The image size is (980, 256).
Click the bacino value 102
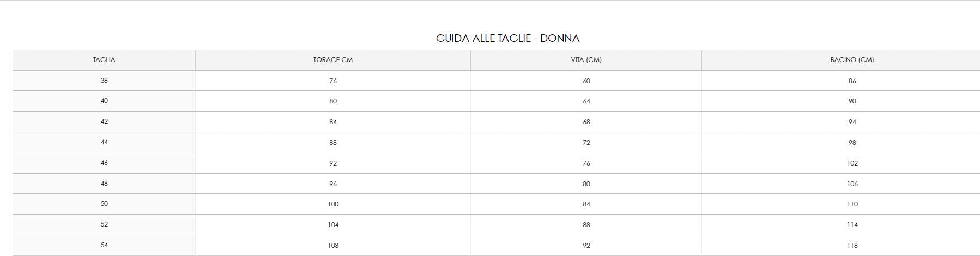(x=852, y=163)
